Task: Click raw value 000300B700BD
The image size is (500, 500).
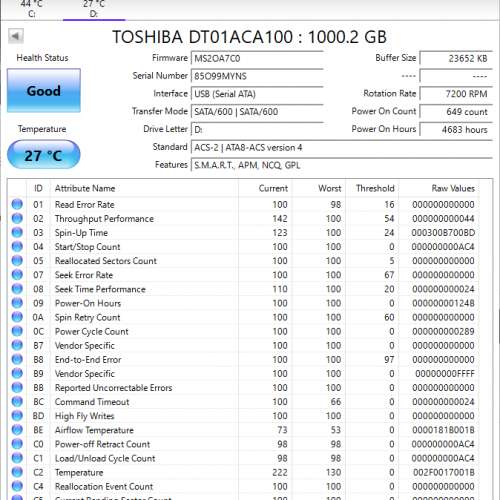Action: pos(443,233)
